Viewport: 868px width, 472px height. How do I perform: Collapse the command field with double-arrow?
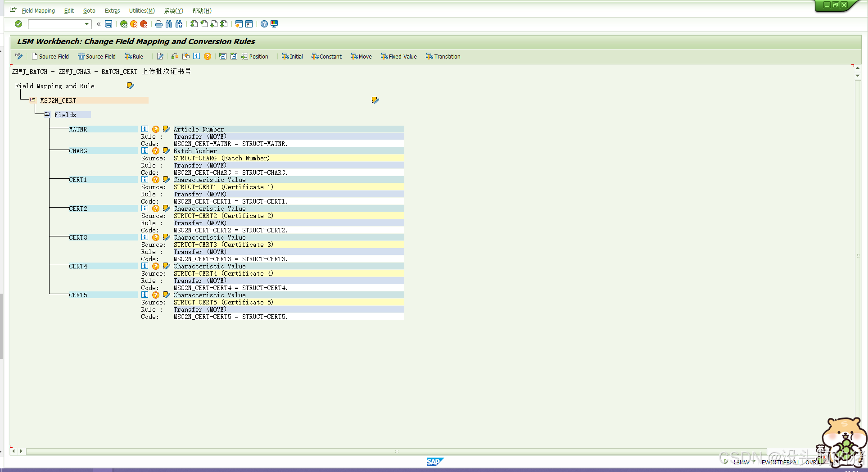point(98,24)
